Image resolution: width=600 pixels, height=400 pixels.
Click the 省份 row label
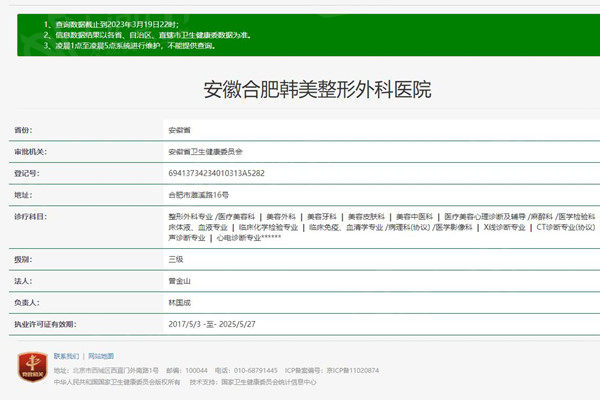[x=23, y=130]
